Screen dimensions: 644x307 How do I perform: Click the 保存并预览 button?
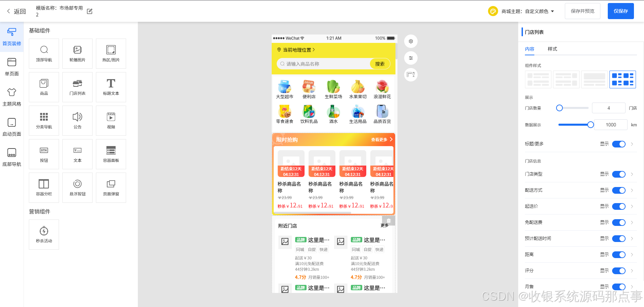pos(583,11)
